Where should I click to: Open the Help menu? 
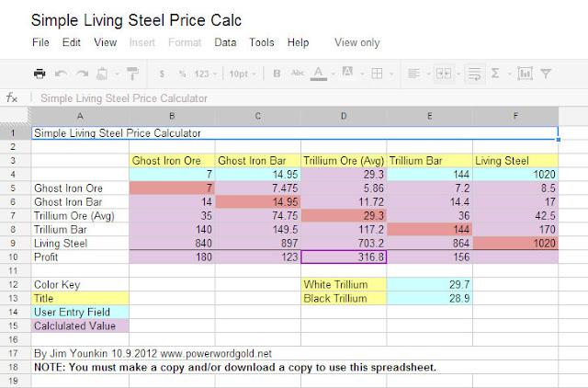coord(298,42)
